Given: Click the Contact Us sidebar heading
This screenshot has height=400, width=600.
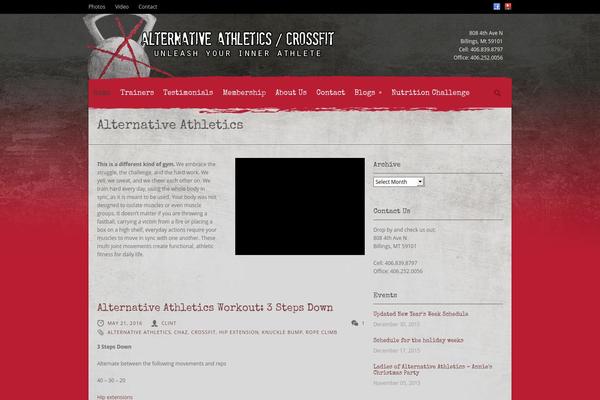Looking at the screenshot, I should coord(391,211).
